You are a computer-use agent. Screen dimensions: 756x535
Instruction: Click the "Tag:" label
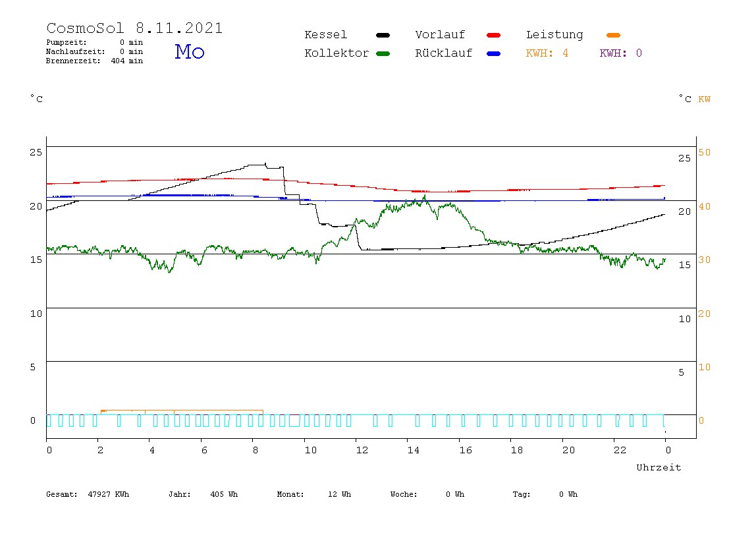(x=521, y=494)
